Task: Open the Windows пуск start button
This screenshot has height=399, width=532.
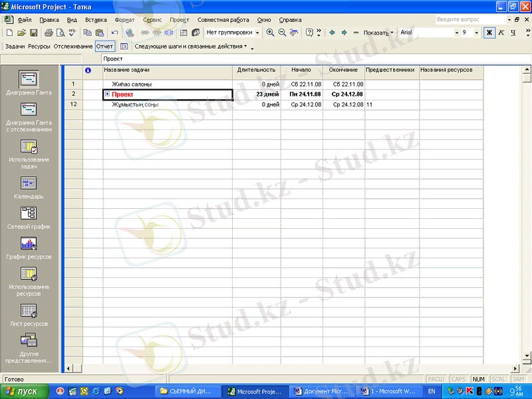Action: pyautogui.click(x=24, y=391)
